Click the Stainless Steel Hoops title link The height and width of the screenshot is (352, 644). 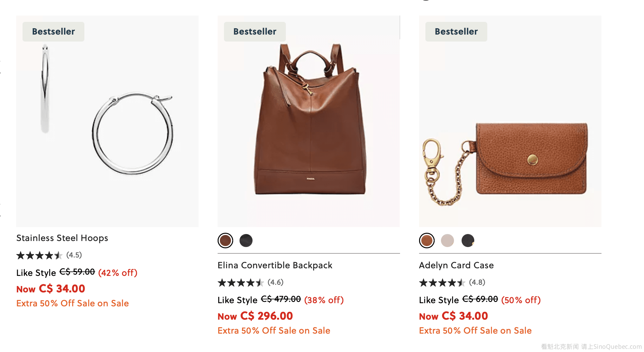pos(62,238)
